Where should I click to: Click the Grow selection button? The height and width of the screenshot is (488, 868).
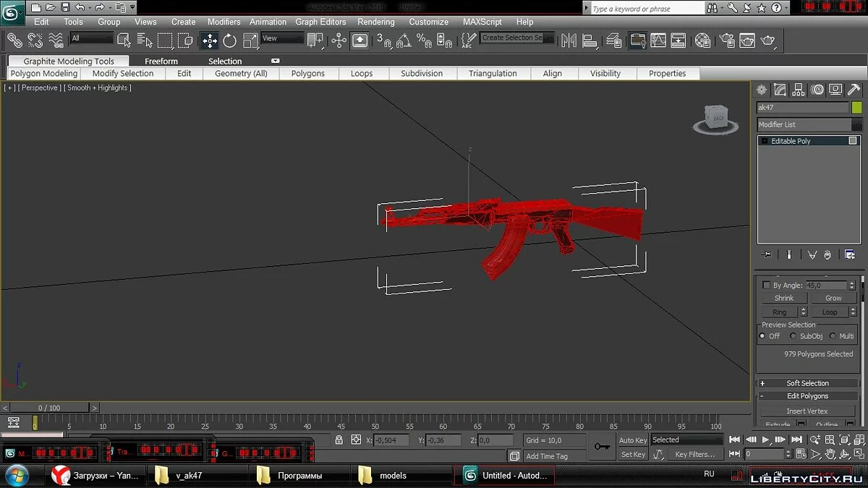[x=833, y=298]
